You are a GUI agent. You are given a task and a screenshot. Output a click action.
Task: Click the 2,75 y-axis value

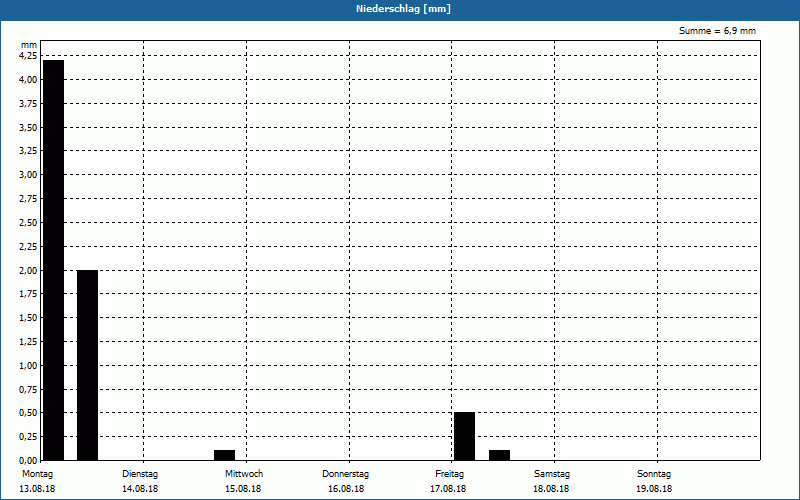tap(28, 199)
